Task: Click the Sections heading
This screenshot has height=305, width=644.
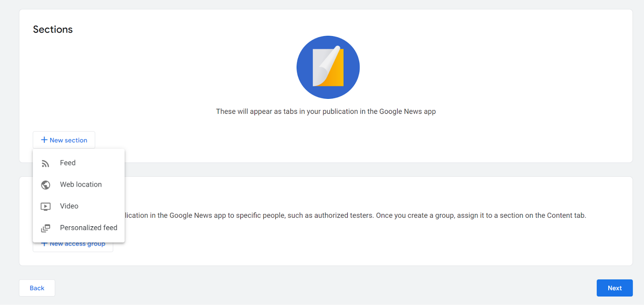Action: (53, 29)
